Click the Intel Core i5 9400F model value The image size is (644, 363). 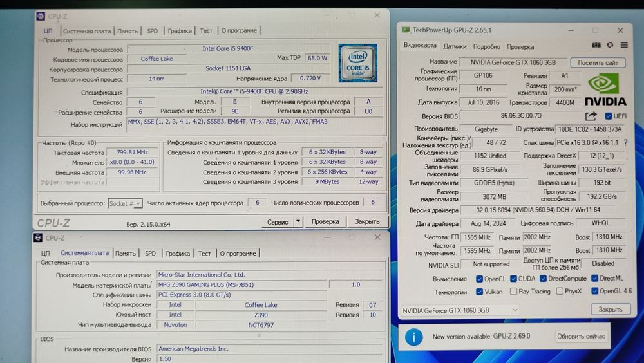[x=228, y=48]
